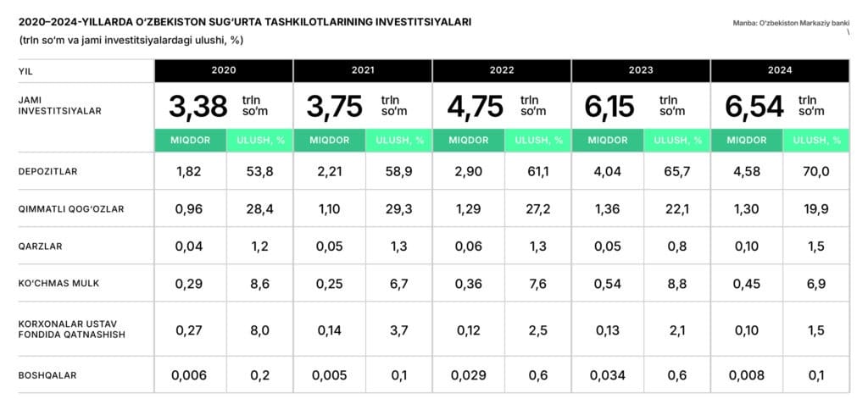This screenshot has height=410, width=868.
Task: Click the YIL header label
Action: point(25,71)
